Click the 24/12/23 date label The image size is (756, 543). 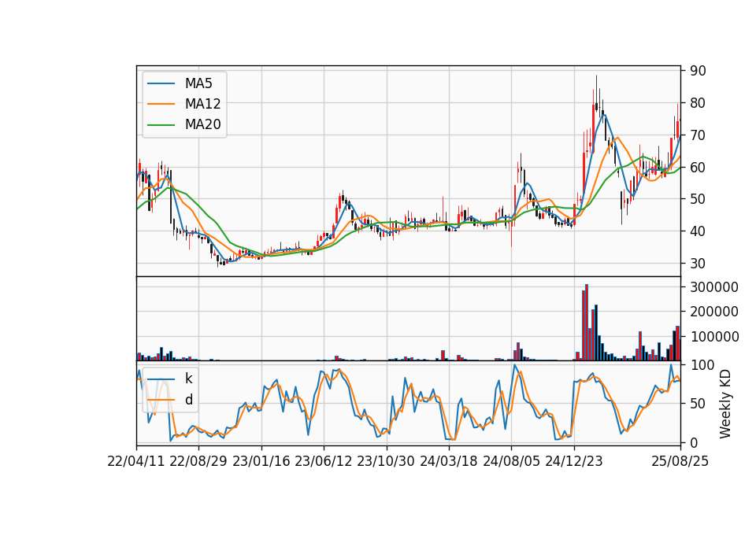(x=574, y=461)
